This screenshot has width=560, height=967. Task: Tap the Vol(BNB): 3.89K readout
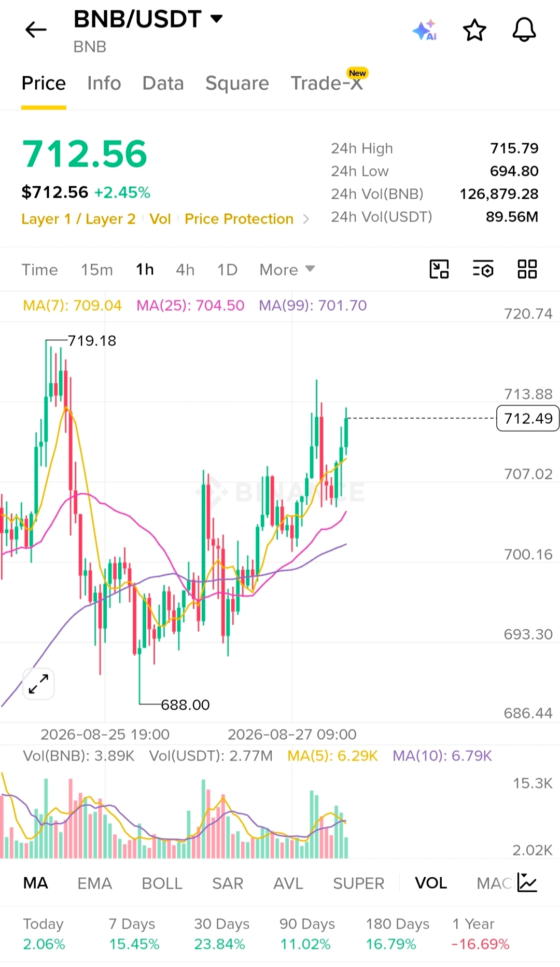[x=79, y=755]
